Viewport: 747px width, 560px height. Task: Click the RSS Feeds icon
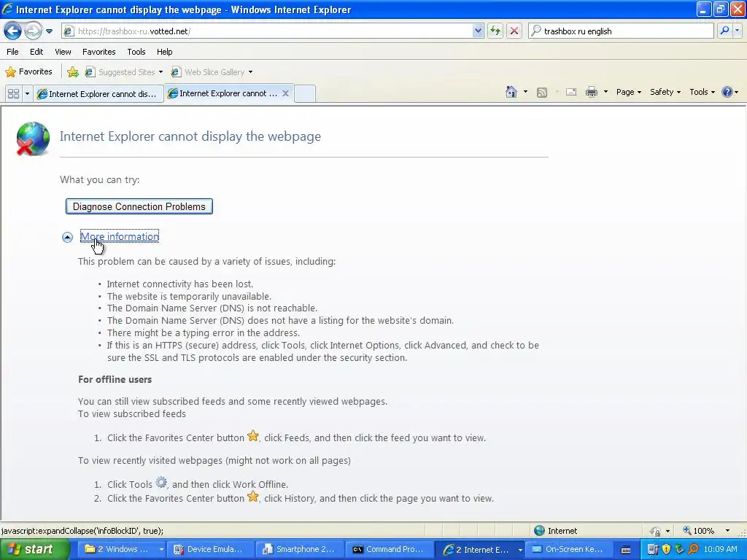click(x=542, y=93)
